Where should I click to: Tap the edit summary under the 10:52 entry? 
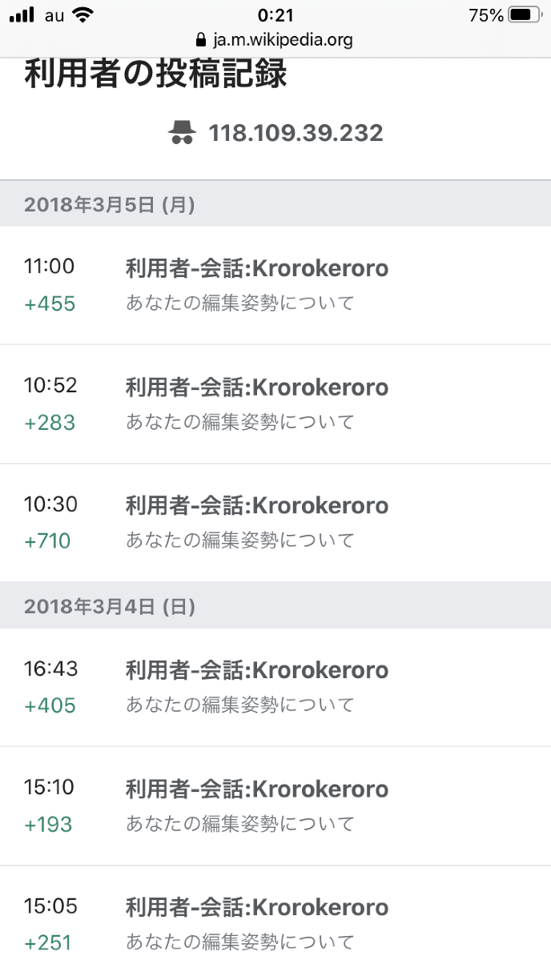[x=239, y=422]
